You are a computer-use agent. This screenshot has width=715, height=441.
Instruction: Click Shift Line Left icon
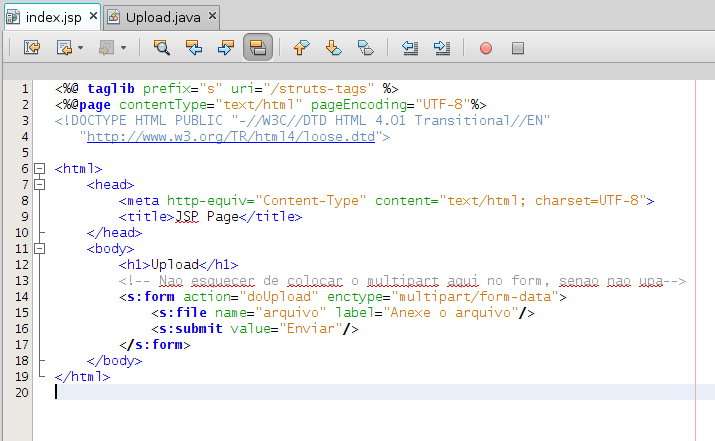[x=410, y=47]
